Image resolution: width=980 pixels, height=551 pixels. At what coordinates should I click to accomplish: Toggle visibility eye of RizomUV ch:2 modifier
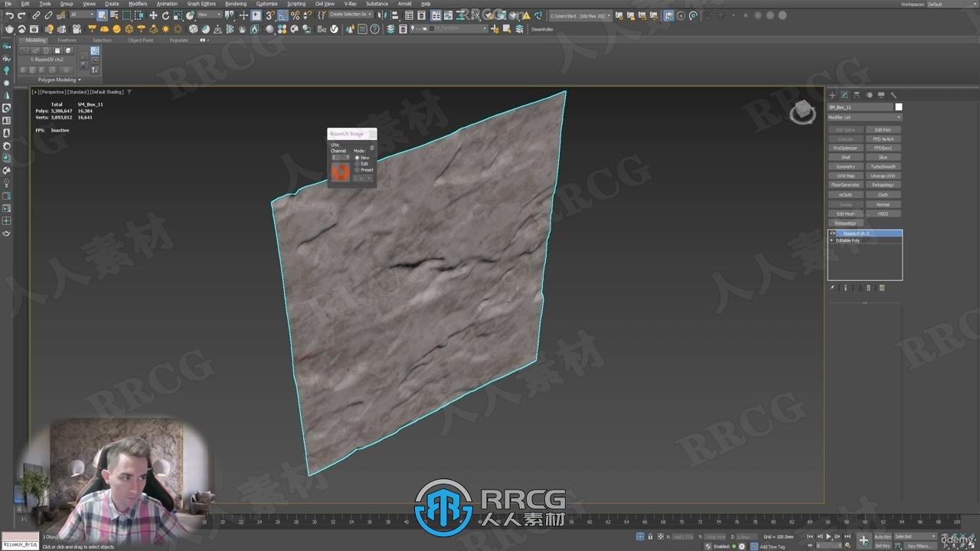click(x=833, y=233)
